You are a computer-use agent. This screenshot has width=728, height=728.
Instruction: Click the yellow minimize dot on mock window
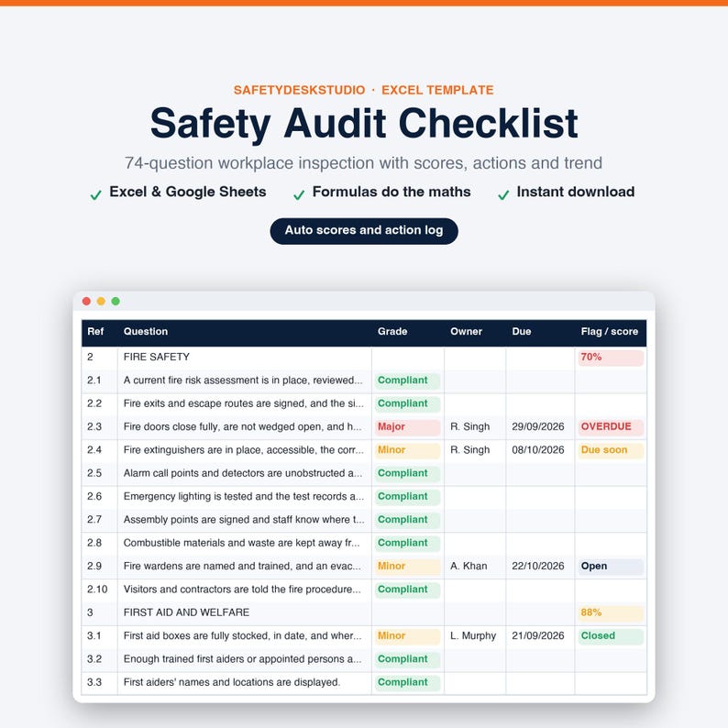point(101,302)
